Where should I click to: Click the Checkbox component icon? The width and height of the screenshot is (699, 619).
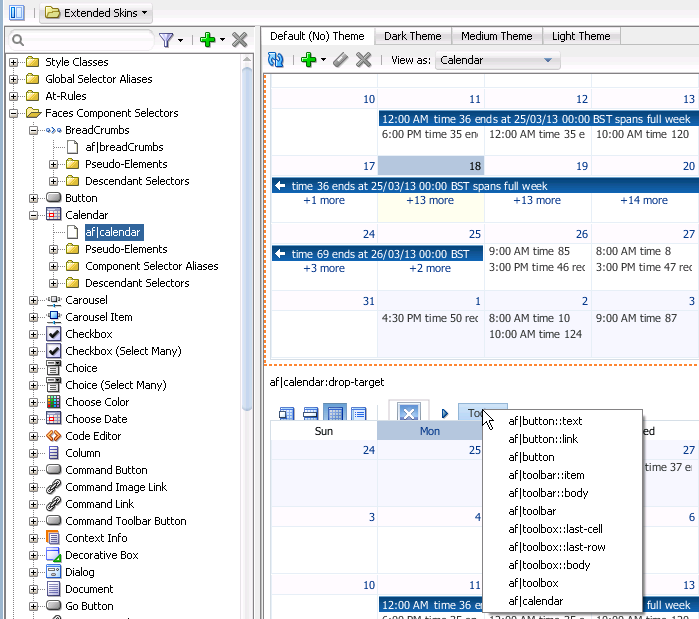click(53, 334)
